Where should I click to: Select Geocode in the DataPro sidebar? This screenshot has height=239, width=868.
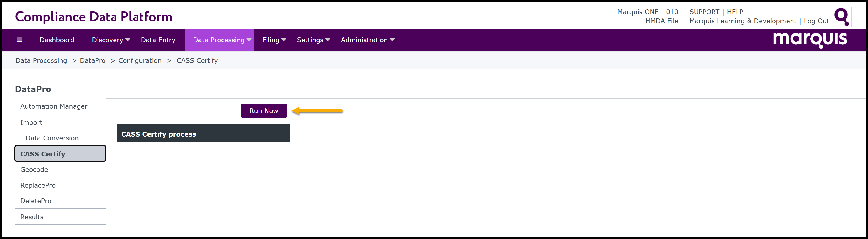[34, 169]
